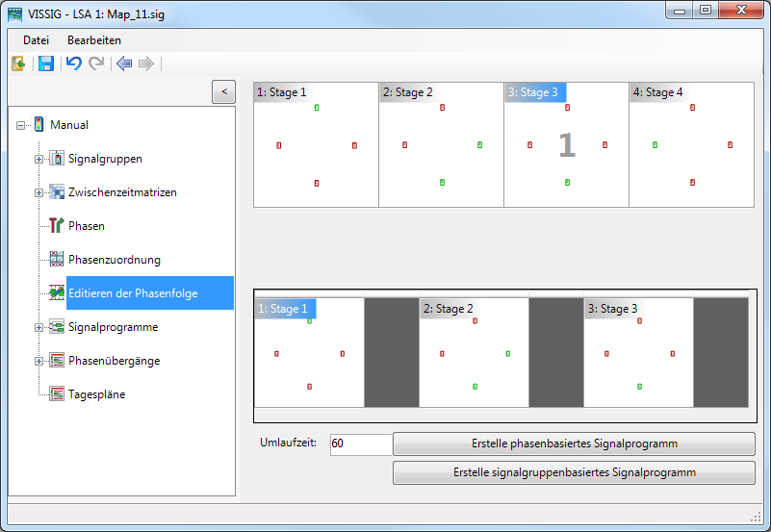
Task: Collapse the side panel with < button
Action: coord(223,91)
